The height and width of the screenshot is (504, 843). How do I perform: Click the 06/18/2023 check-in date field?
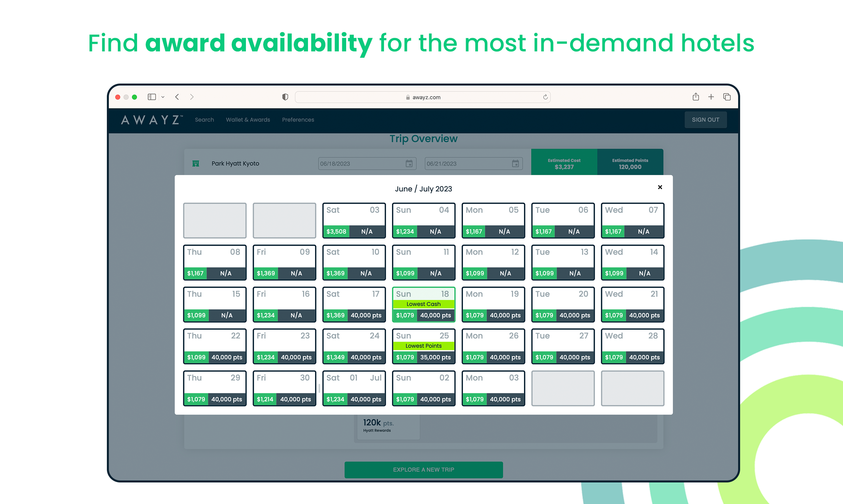(367, 164)
